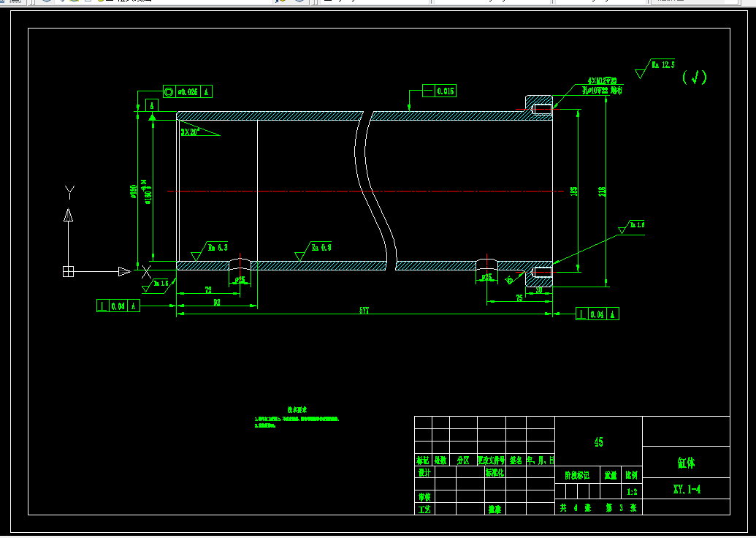The width and height of the screenshot is (756, 538).
Task: Select the 处数 title block cell
Action: click(x=440, y=460)
